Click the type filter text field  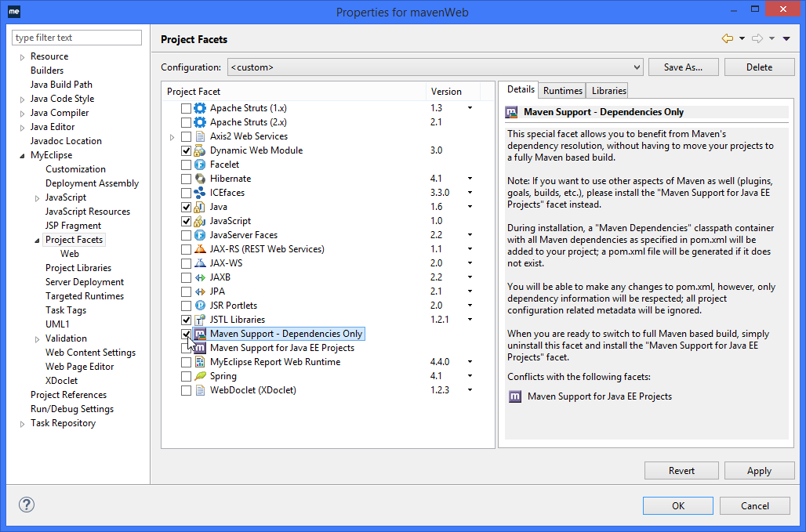(x=77, y=38)
